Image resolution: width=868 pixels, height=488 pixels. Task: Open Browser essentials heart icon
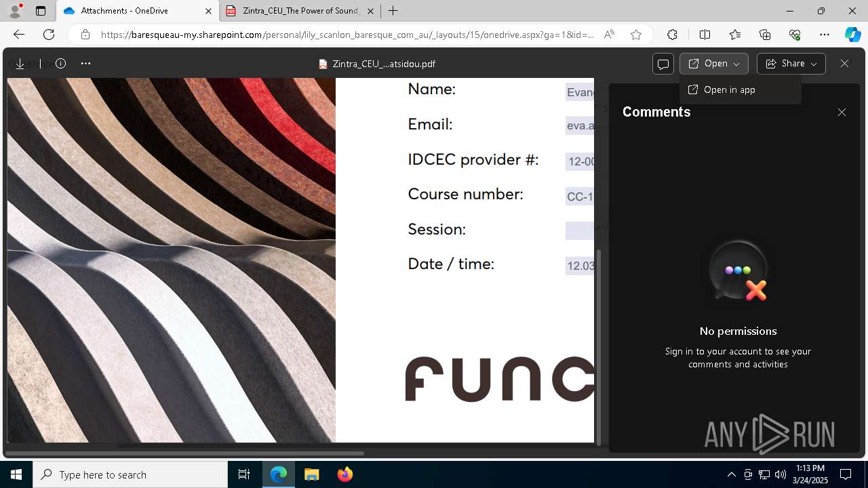click(x=795, y=35)
